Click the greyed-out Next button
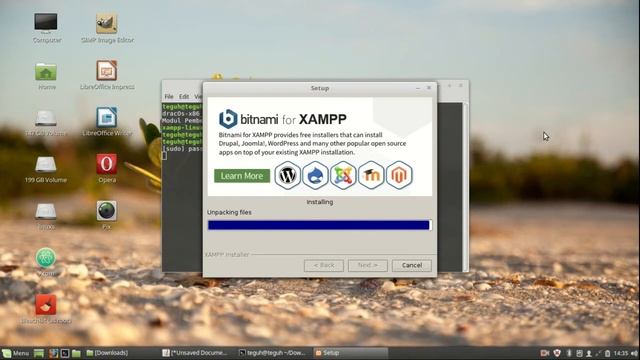 point(368,265)
